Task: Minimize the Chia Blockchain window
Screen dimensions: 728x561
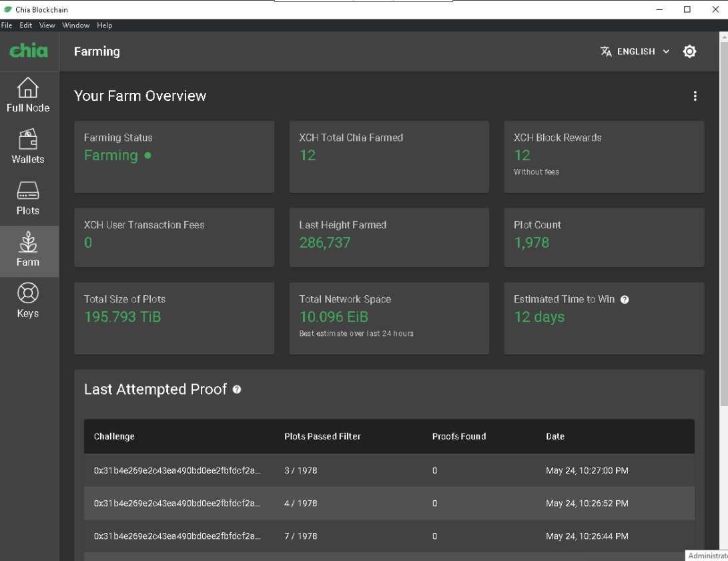Action: point(659,9)
